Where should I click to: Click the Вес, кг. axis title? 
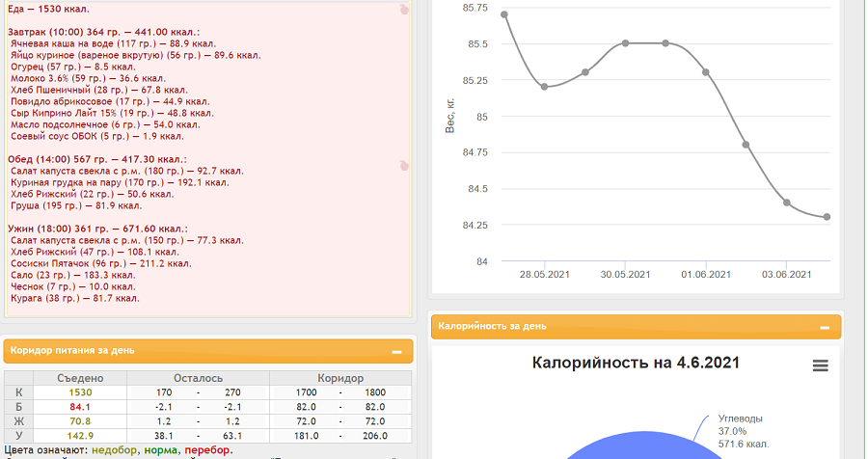[449, 116]
